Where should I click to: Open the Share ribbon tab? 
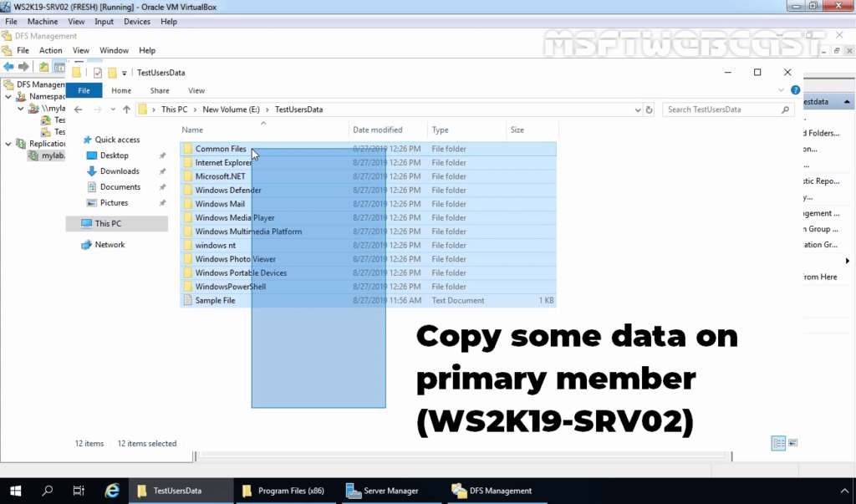tap(160, 90)
